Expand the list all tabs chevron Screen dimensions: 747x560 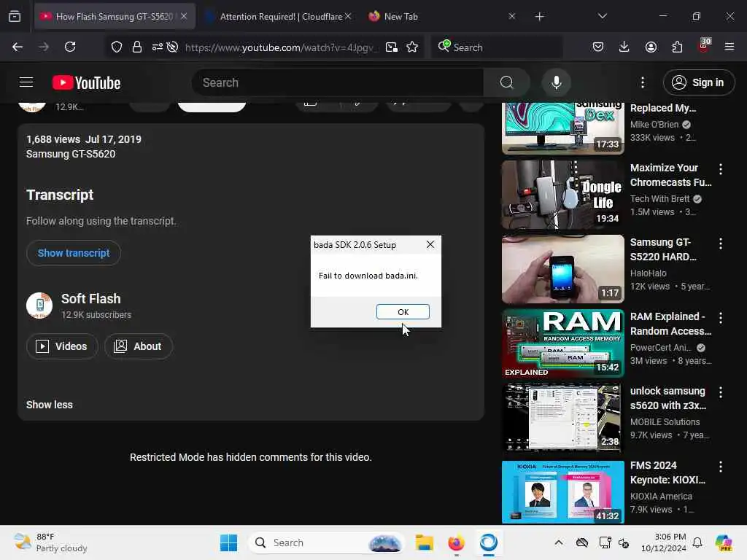pyautogui.click(x=602, y=16)
